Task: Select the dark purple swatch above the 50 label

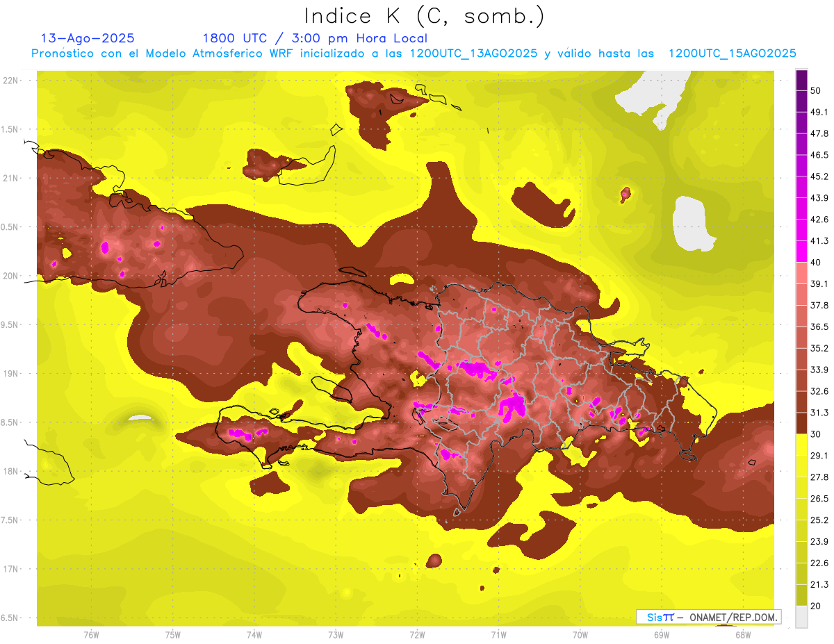Action: [801, 80]
